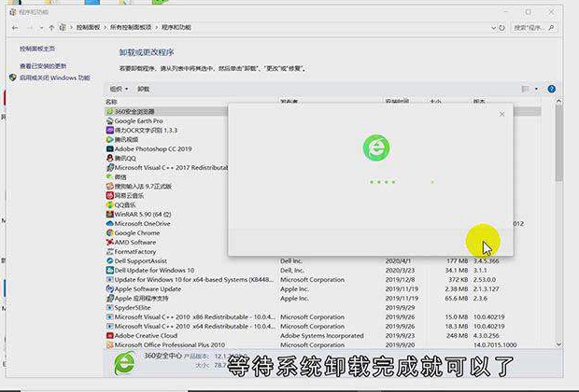This screenshot has width=579, height=392.
Task: Click the 360安全浏览器 icon in program list
Action: coord(109,111)
